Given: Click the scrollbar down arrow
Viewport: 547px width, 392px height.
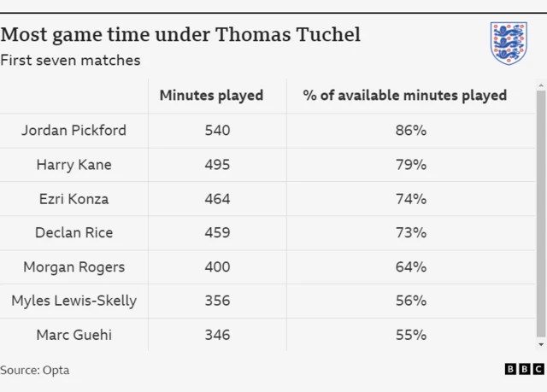Looking at the screenshot, I should pos(540,344).
